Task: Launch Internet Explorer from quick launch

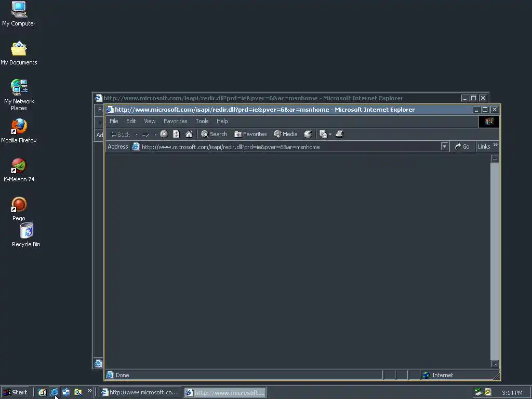Action: [54, 392]
